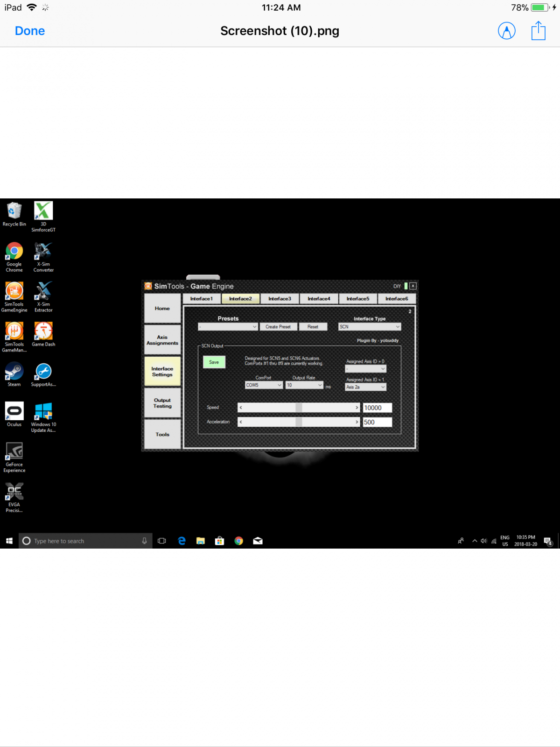Click the microphone icon in taskbar search

tap(144, 541)
